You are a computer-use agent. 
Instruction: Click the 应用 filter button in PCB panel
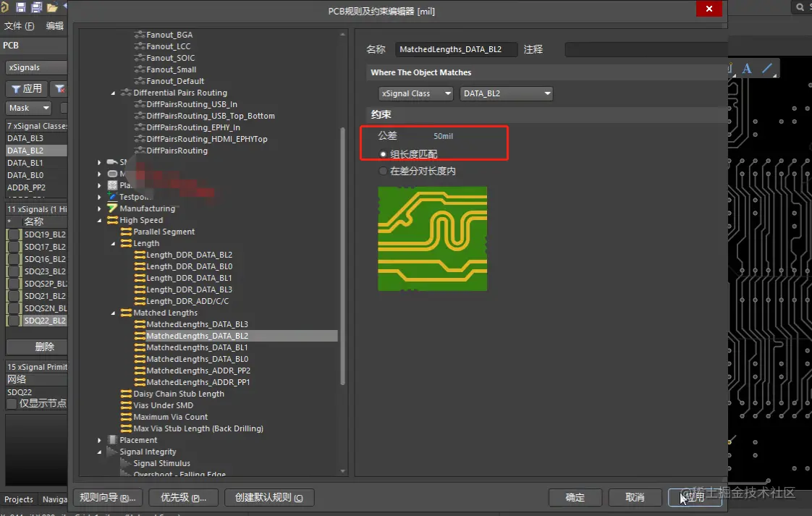26,89
